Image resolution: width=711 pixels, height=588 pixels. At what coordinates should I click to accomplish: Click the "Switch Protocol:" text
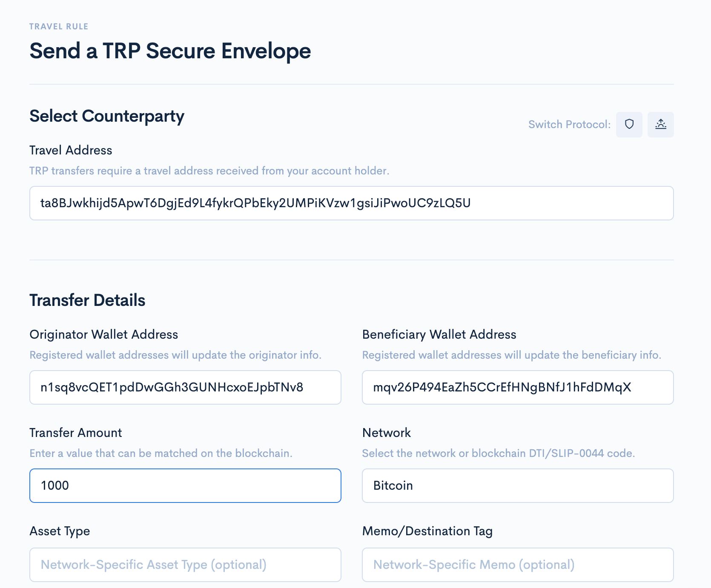[569, 124]
